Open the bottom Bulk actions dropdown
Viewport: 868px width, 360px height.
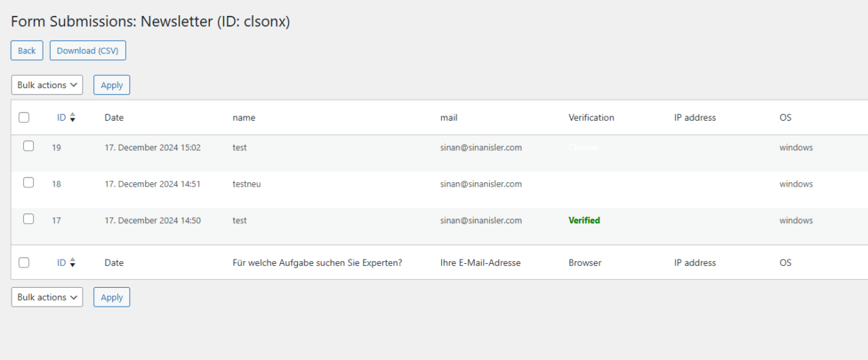47,297
